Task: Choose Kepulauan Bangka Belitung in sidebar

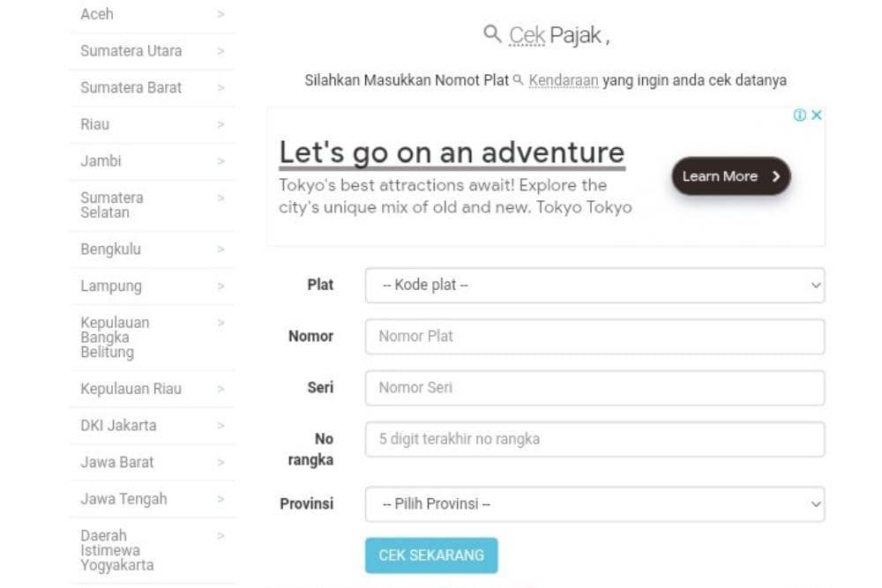Action: tap(115, 338)
